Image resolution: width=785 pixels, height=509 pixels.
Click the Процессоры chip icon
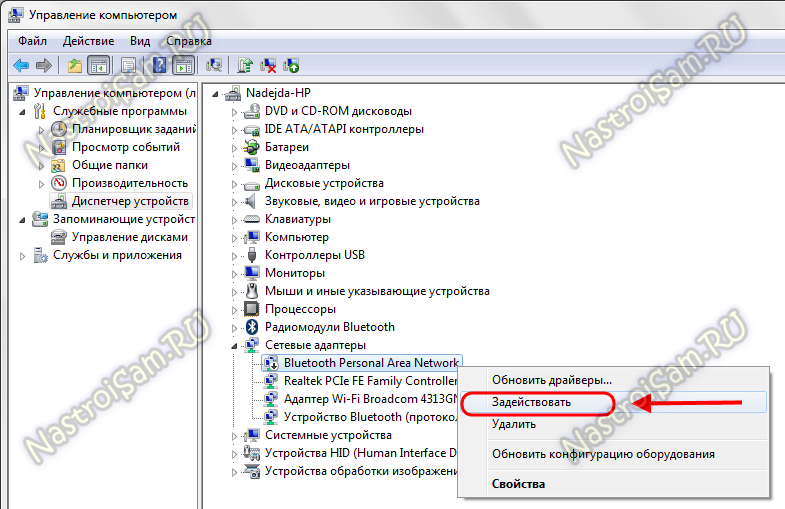coord(252,309)
